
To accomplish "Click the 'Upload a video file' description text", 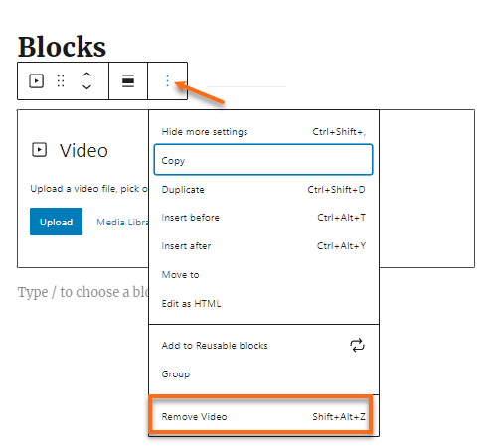I will 89,189.
